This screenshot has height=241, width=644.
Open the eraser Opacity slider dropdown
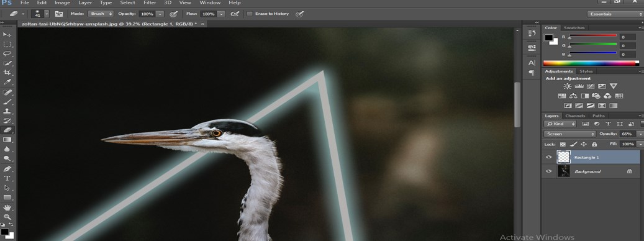coord(160,14)
